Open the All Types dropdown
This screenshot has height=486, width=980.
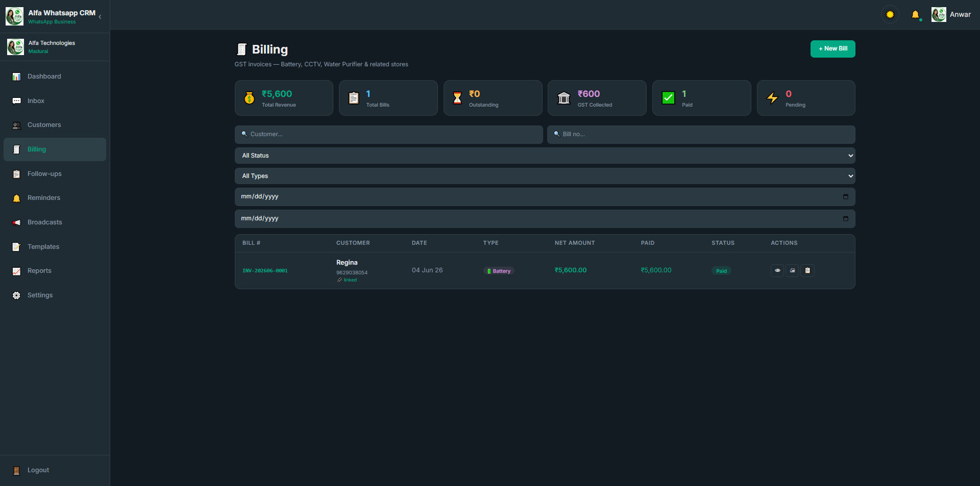coord(545,176)
